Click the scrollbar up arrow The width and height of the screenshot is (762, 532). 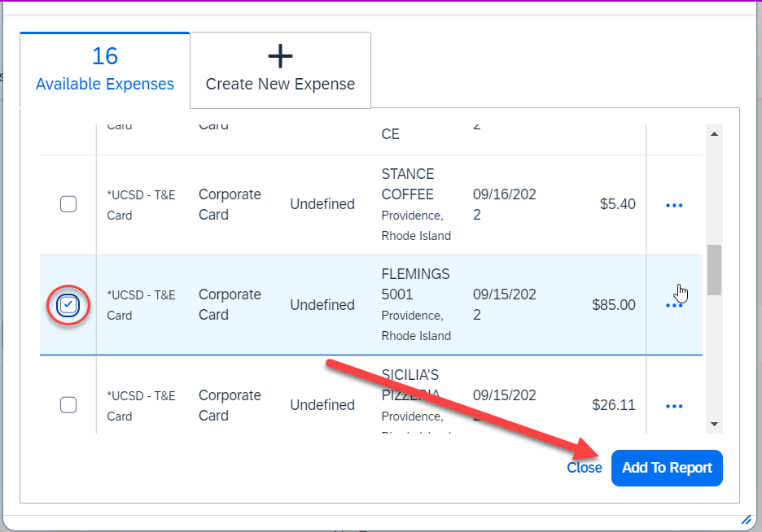[715, 133]
